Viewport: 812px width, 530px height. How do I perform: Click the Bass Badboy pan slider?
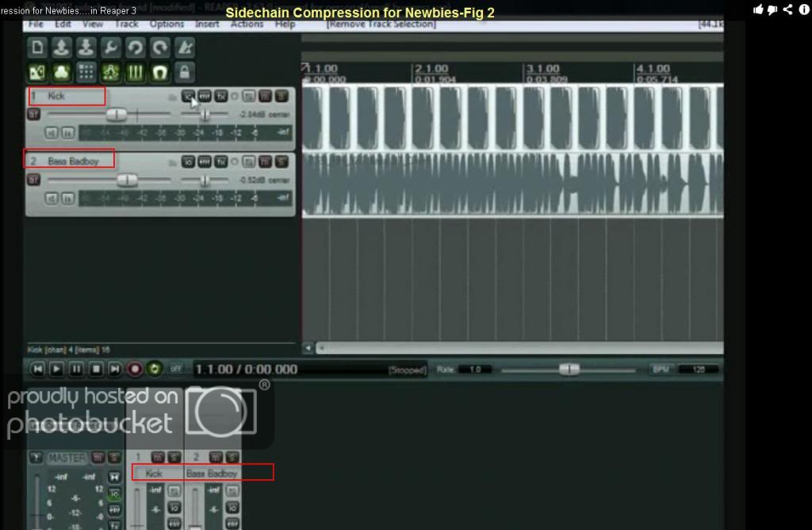tap(205, 180)
